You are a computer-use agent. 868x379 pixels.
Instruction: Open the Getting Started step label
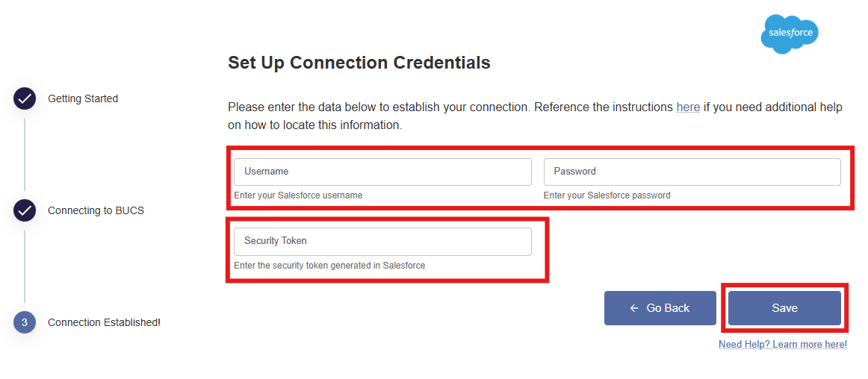click(x=83, y=98)
